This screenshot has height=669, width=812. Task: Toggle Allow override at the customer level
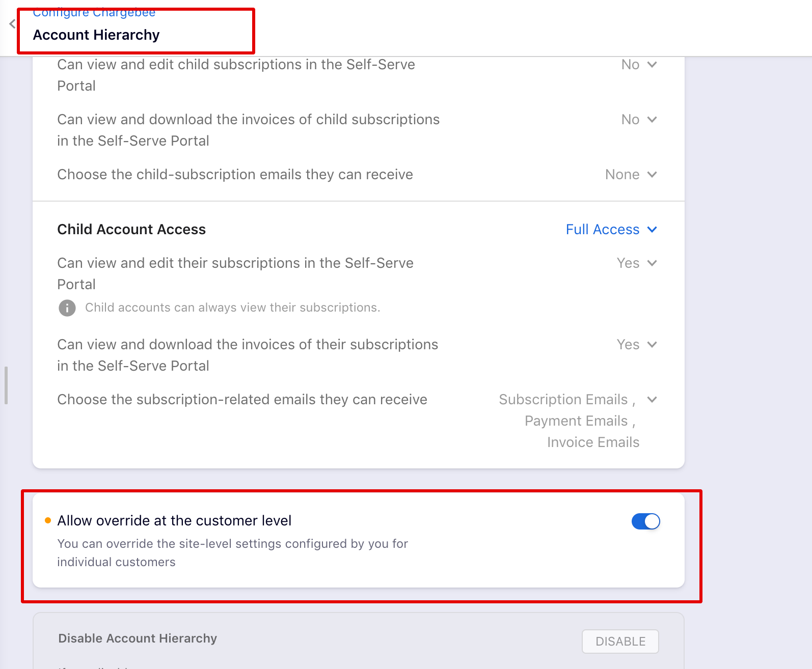pyautogui.click(x=645, y=521)
